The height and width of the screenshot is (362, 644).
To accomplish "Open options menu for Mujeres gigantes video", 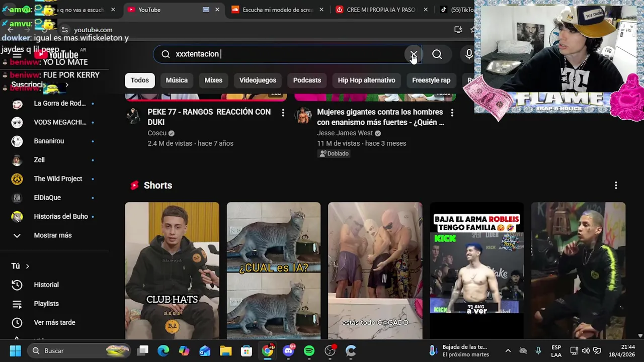I will (452, 113).
